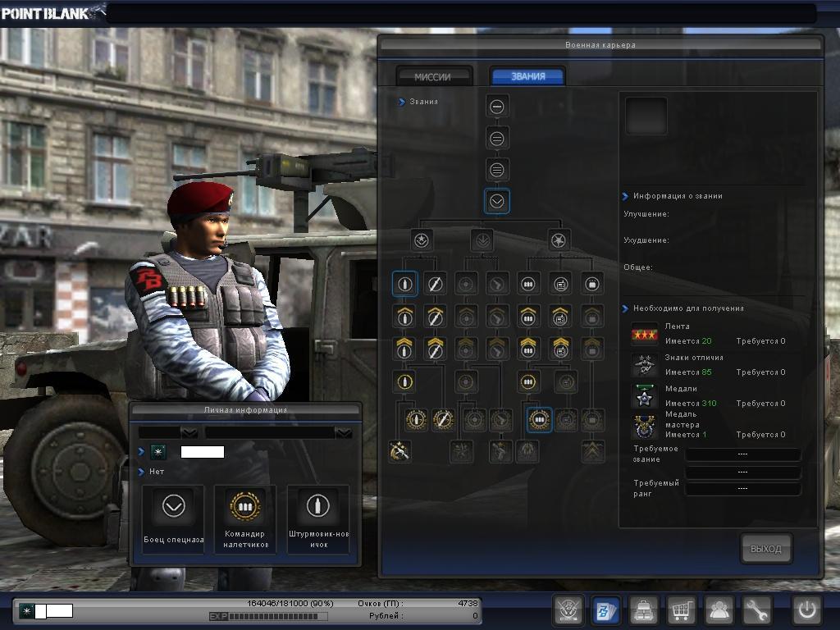Click the power icon in the bottom bar

806,611
